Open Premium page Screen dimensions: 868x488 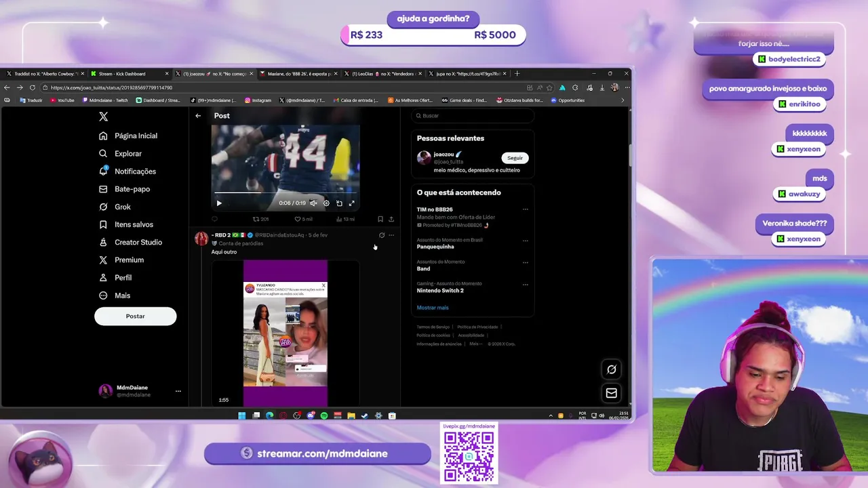pos(121,260)
